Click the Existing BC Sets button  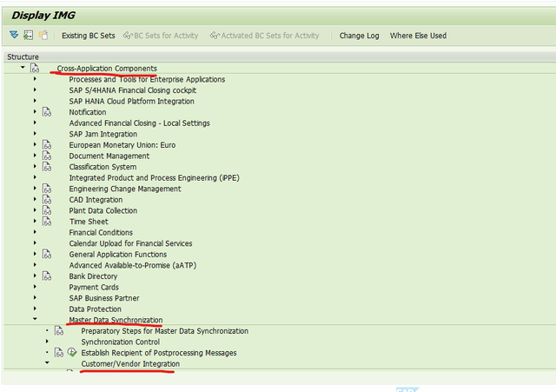pos(89,36)
